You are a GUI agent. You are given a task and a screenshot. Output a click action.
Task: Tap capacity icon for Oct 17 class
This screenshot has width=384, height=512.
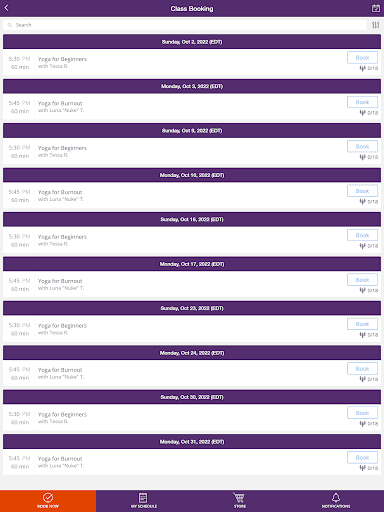pos(363,290)
